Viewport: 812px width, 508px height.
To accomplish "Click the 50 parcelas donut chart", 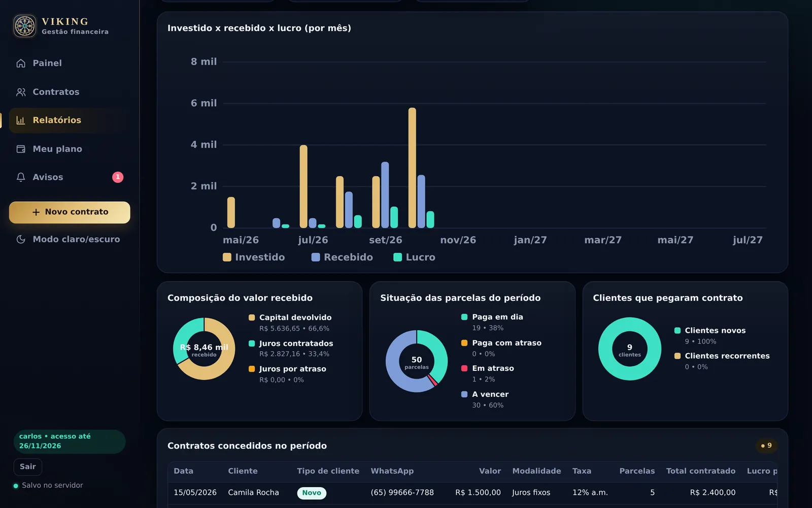I will [x=417, y=361].
